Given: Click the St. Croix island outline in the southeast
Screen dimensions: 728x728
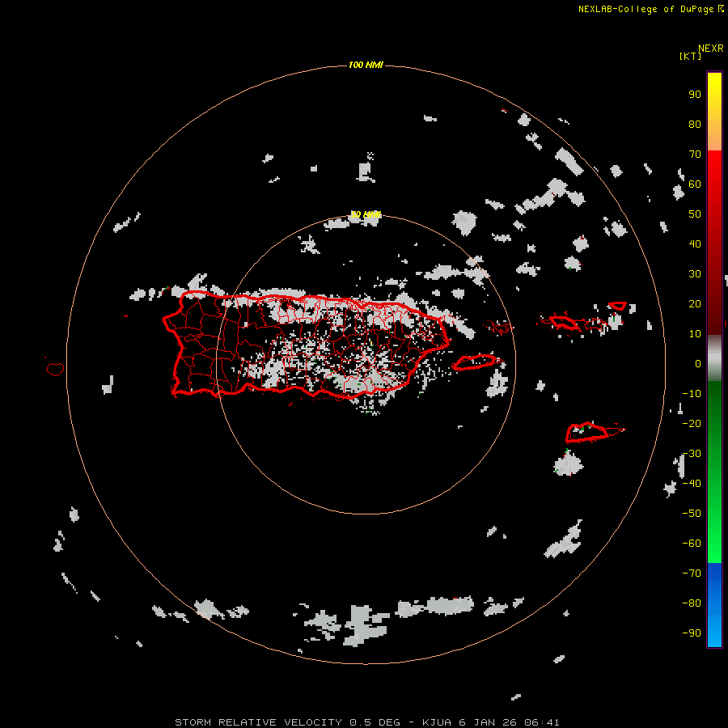Looking at the screenshot, I should pyautogui.click(x=587, y=433).
